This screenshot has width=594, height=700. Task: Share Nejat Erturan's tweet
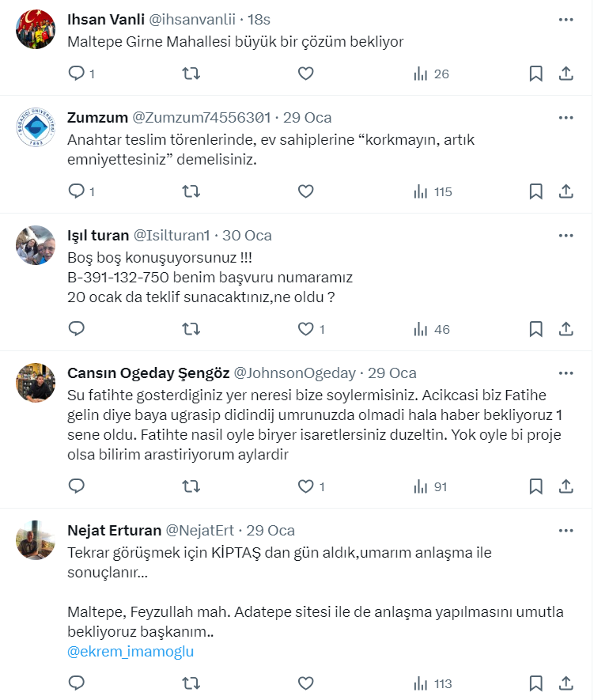click(x=566, y=683)
